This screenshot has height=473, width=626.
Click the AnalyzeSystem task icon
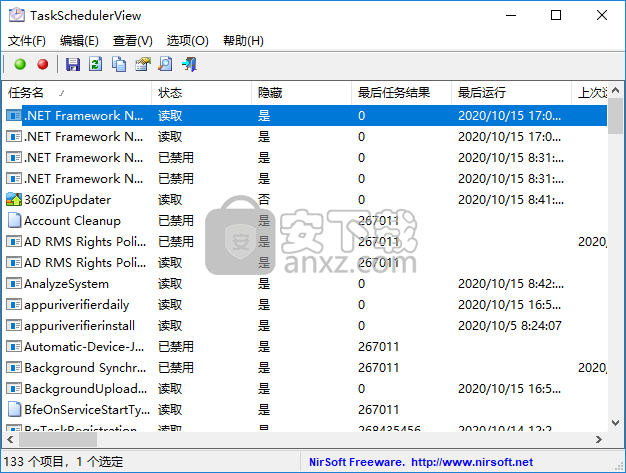pos(14,283)
